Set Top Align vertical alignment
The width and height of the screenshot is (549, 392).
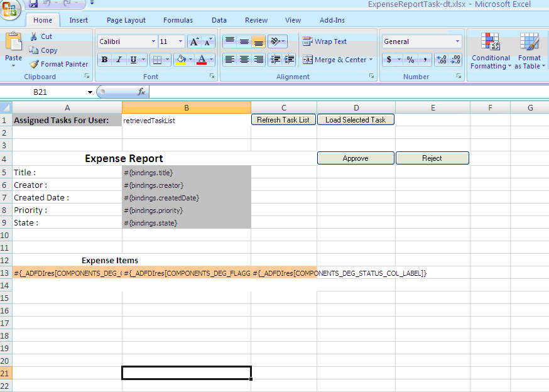click(230, 41)
